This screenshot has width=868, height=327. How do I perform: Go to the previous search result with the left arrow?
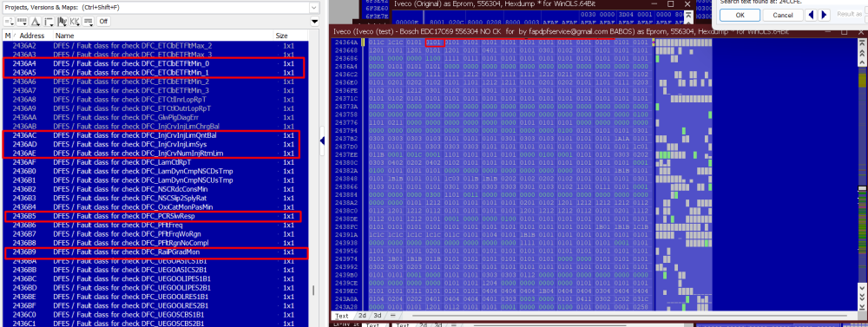coord(812,15)
